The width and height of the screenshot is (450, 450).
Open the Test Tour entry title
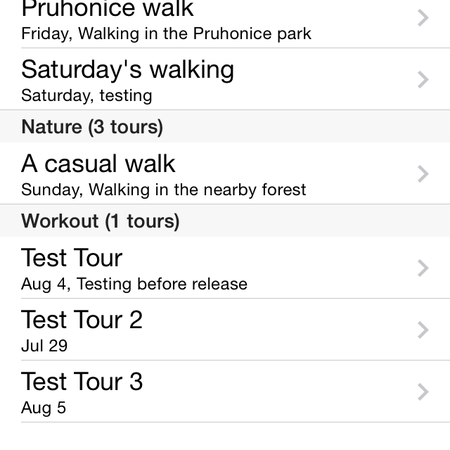[72, 258]
